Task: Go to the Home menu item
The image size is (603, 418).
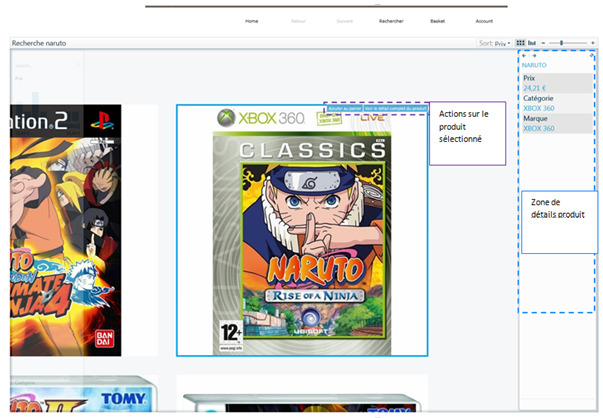Action: click(252, 21)
